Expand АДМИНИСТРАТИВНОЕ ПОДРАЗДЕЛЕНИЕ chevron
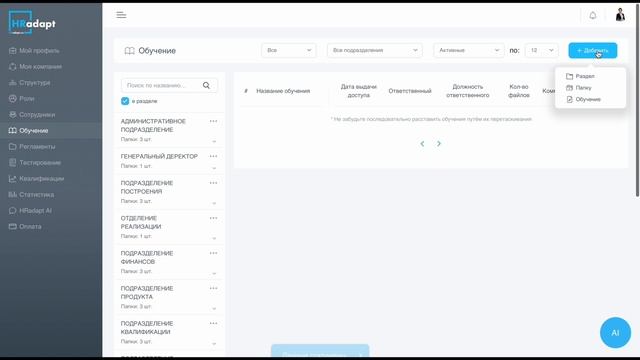This screenshot has width=640, height=360. [x=214, y=141]
